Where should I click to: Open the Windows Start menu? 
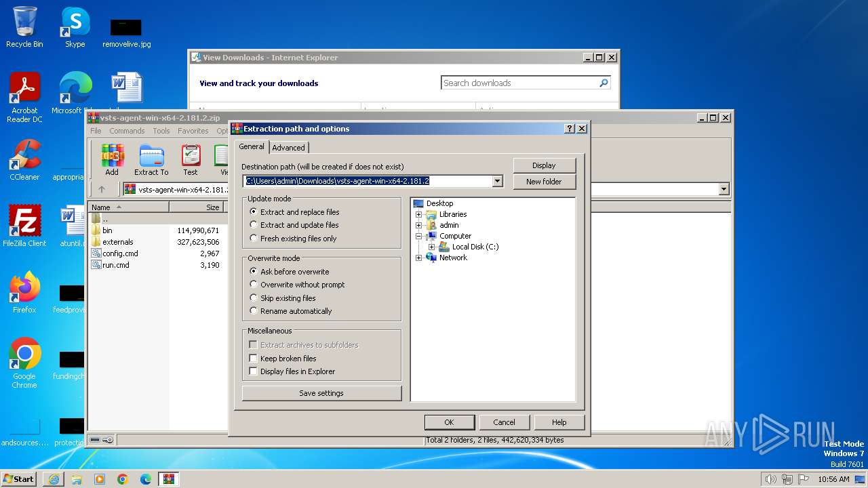[19, 479]
